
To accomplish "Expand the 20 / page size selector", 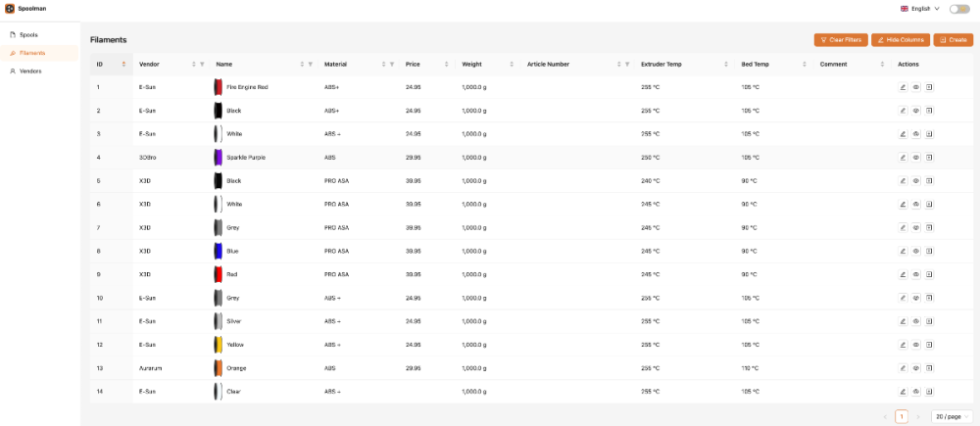I will click(952, 416).
